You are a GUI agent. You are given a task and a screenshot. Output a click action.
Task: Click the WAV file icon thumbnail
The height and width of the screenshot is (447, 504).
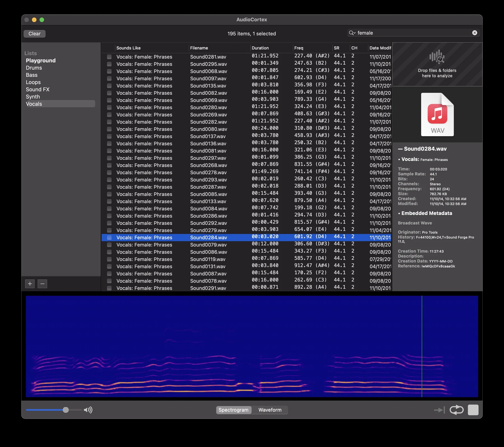[x=437, y=114]
